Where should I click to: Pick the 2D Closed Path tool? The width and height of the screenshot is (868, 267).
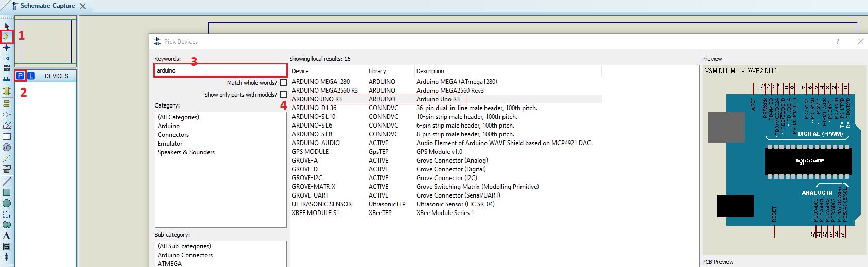point(7,225)
